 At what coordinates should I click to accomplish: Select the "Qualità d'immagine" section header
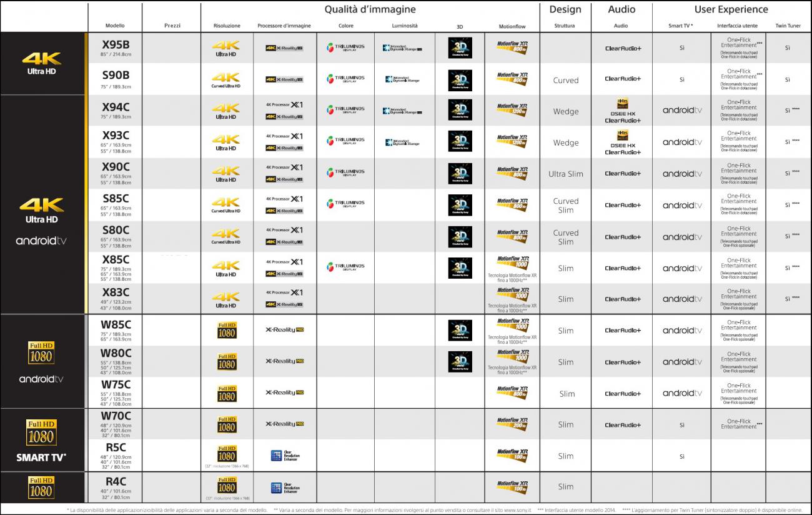[x=370, y=9]
